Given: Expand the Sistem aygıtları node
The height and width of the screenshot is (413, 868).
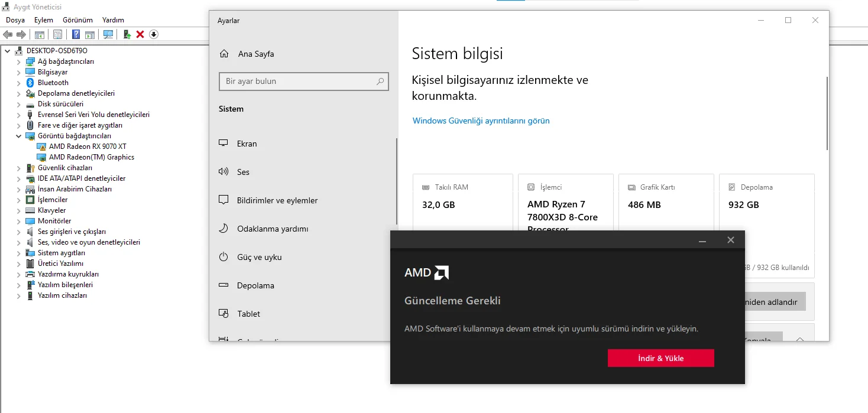Looking at the screenshot, I should pyautogui.click(x=18, y=253).
